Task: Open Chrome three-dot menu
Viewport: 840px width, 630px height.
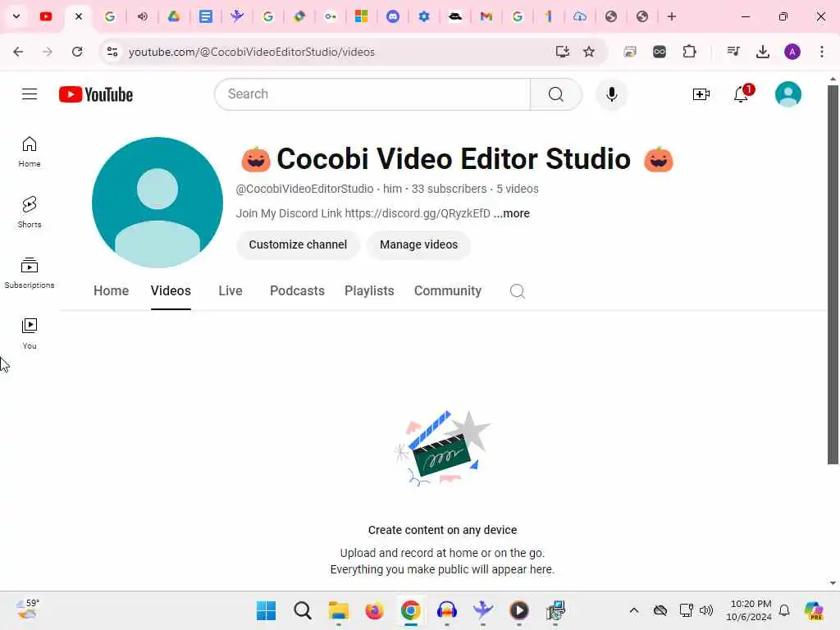Action: coord(822,52)
